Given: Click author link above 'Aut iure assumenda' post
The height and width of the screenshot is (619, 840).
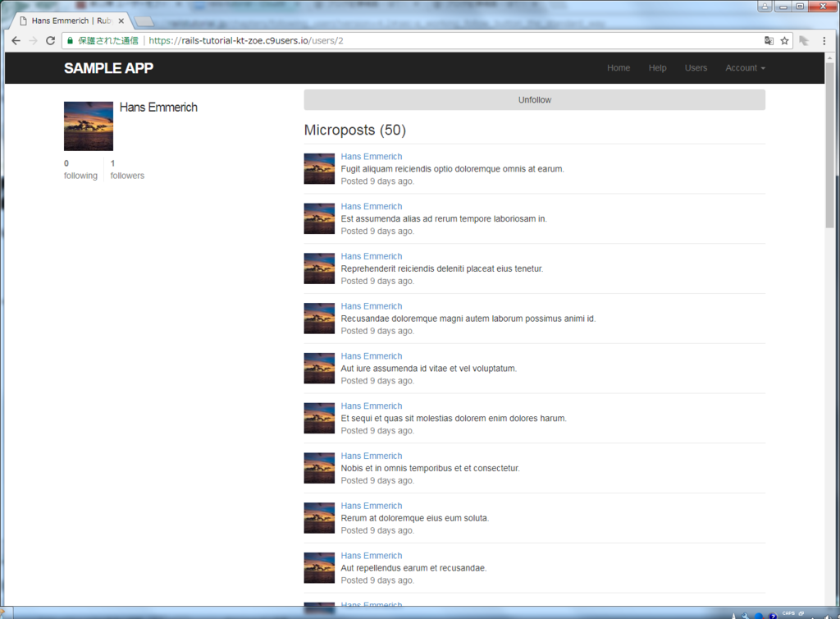Looking at the screenshot, I should tap(372, 355).
